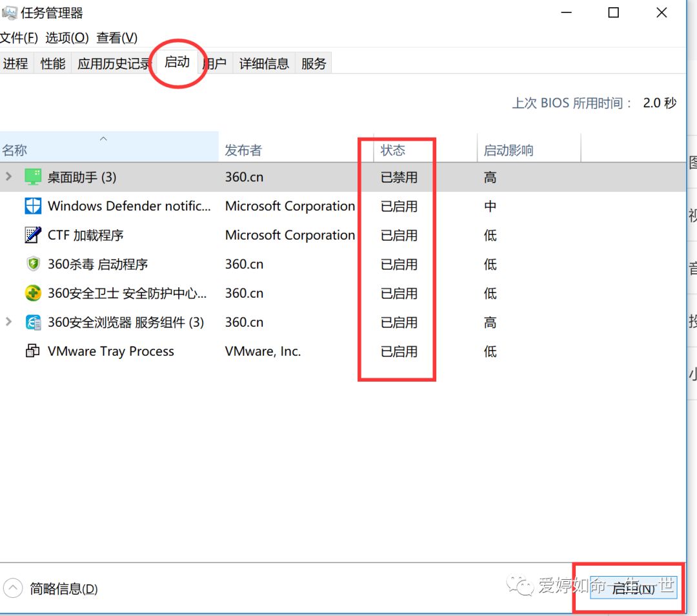Click the VMware Tray Process icon
Image resolution: width=697 pixels, height=616 pixels.
(x=33, y=351)
